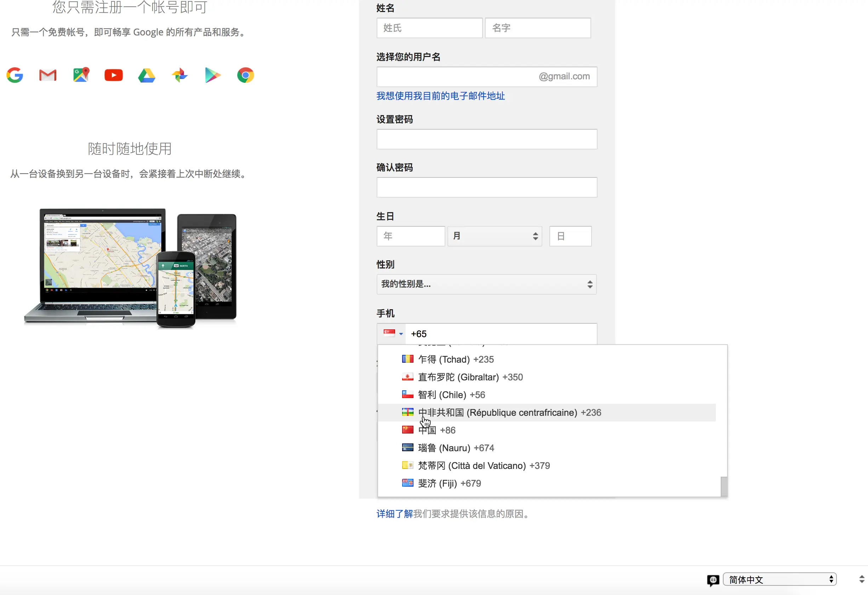Image resolution: width=868 pixels, height=595 pixels.
Task: Click the Gmail envelope icon
Action: click(x=48, y=75)
